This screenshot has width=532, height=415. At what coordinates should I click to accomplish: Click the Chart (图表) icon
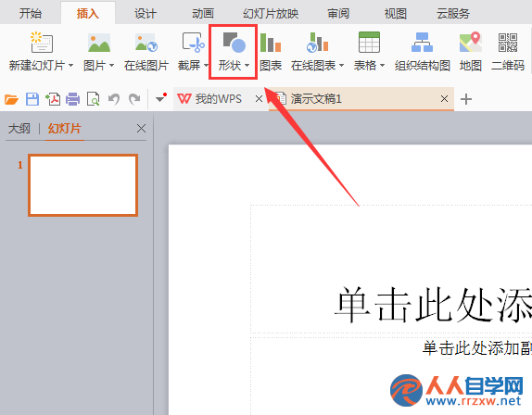point(271,42)
